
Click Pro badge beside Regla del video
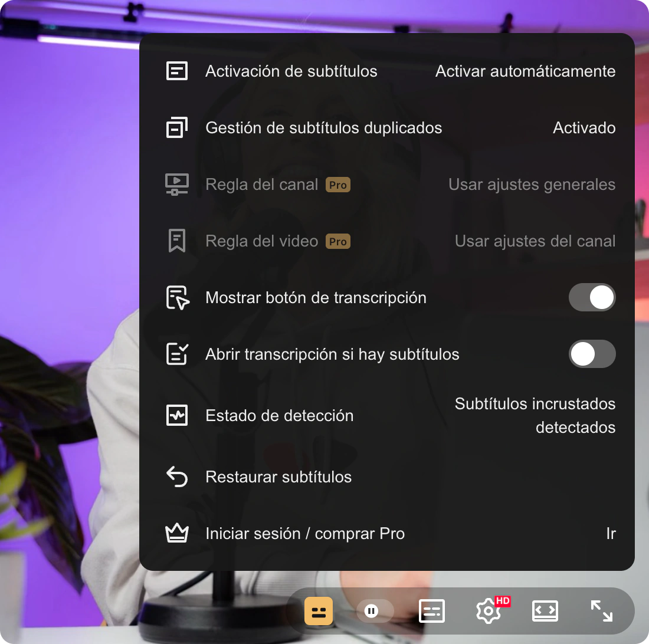click(337, 241)
